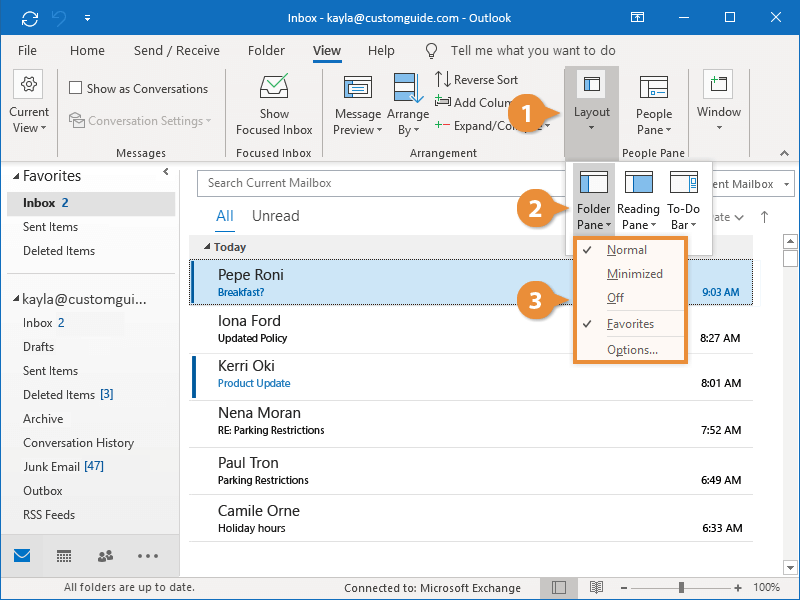Open the Drafts folder
Screen dimensions: 800x600
pos(38,347)
